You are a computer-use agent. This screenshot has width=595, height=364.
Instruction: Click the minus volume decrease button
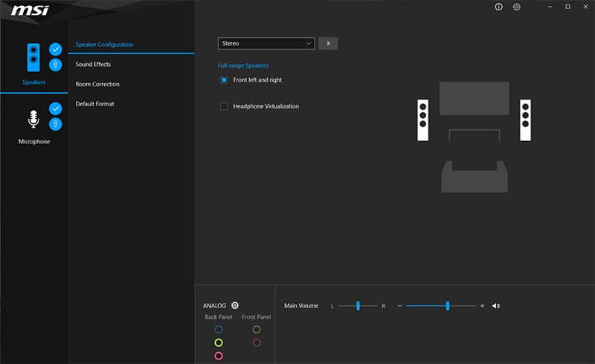399,305
